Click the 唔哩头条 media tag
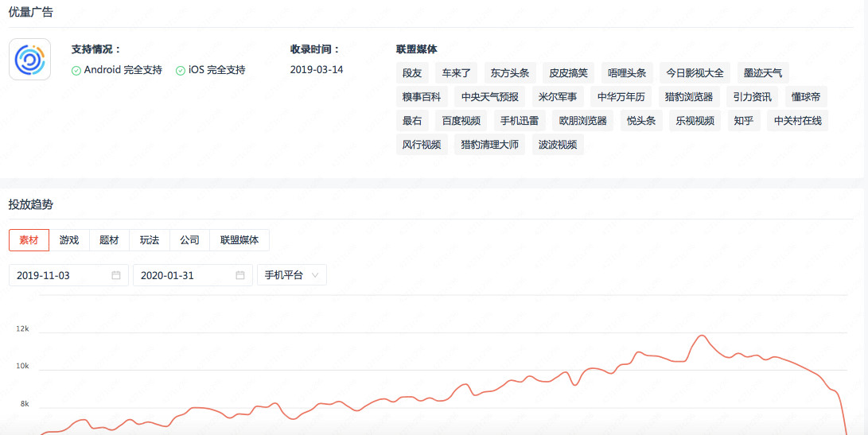The width and height of the screenshot is (868, 435). point(627,73)
